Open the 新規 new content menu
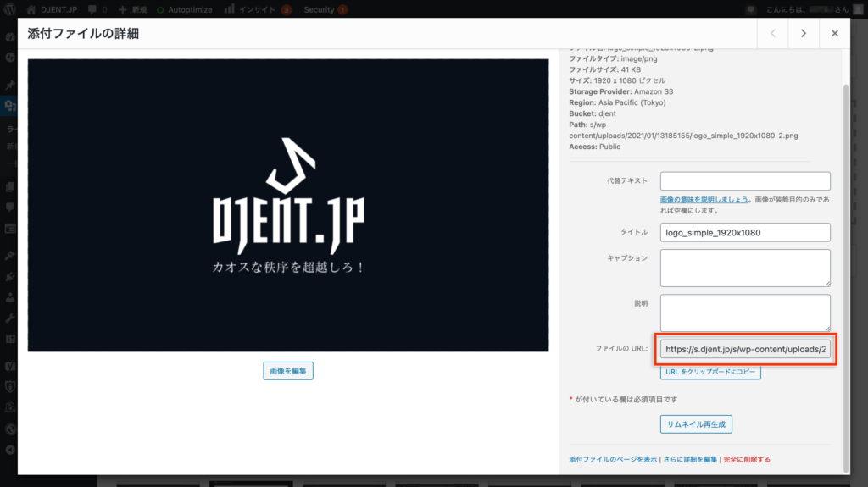Image resolution: width=868 pixels, height=487 pixels. [132, 9]
